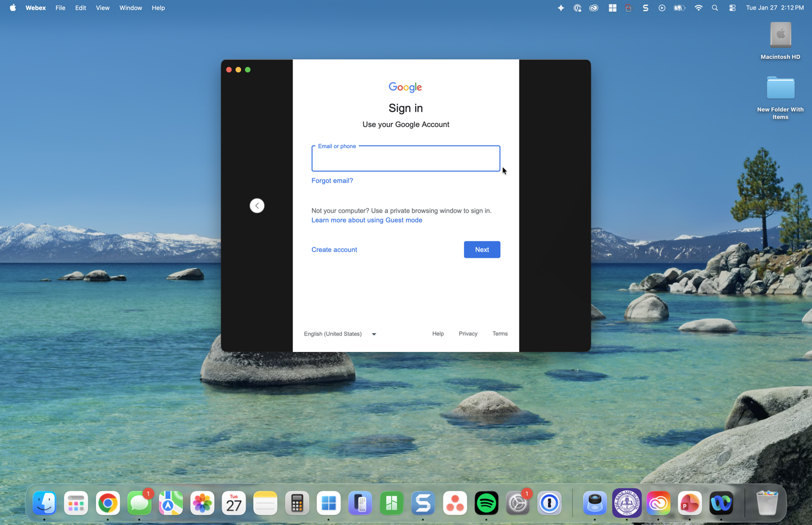Screen dimensions: 812x525
Task: Open the Edit menu
Action: 81,8
